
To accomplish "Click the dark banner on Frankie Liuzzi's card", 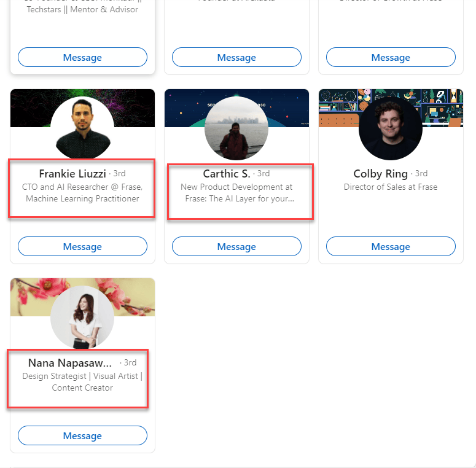I will coord(29,107).
